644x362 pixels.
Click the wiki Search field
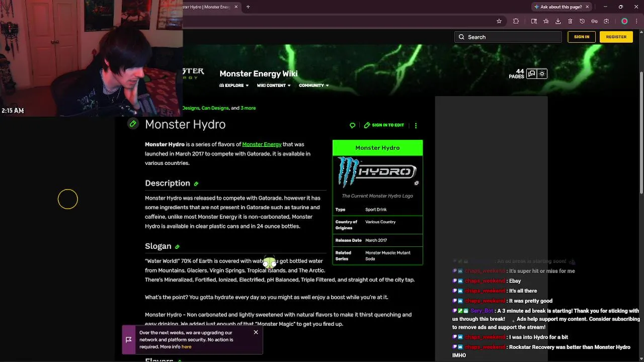508,37
